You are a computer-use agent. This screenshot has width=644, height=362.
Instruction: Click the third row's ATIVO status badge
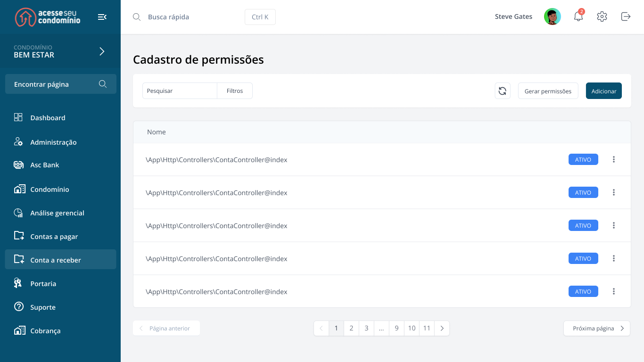583,225
